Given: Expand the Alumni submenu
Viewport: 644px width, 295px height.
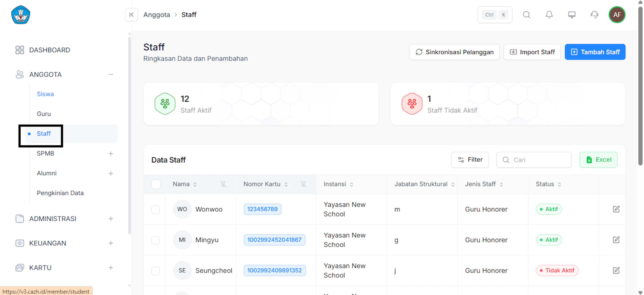Looking at the screenshot, I should click(111, 173).
